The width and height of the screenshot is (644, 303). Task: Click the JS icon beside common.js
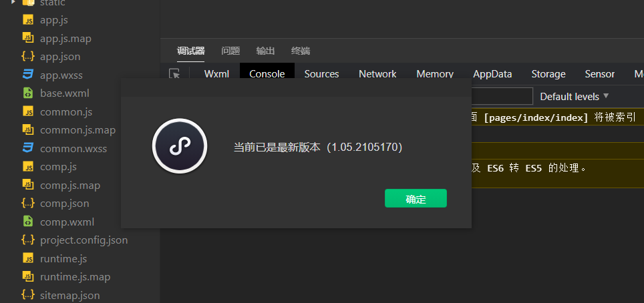(x=27, y=111)
